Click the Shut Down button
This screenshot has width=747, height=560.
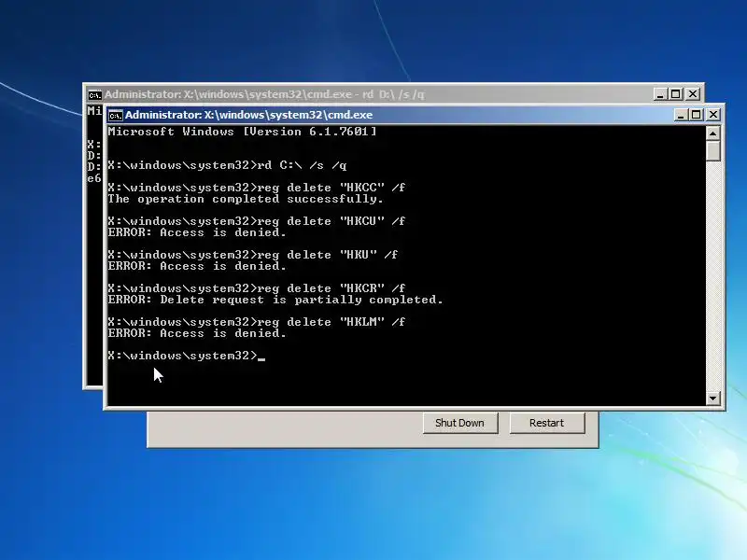[460, 423]
